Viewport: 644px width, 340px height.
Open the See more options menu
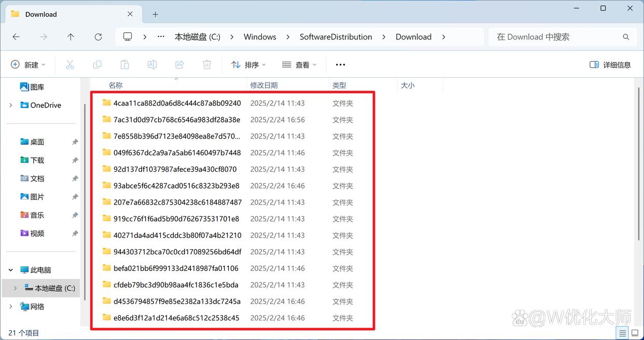(340, 65)
